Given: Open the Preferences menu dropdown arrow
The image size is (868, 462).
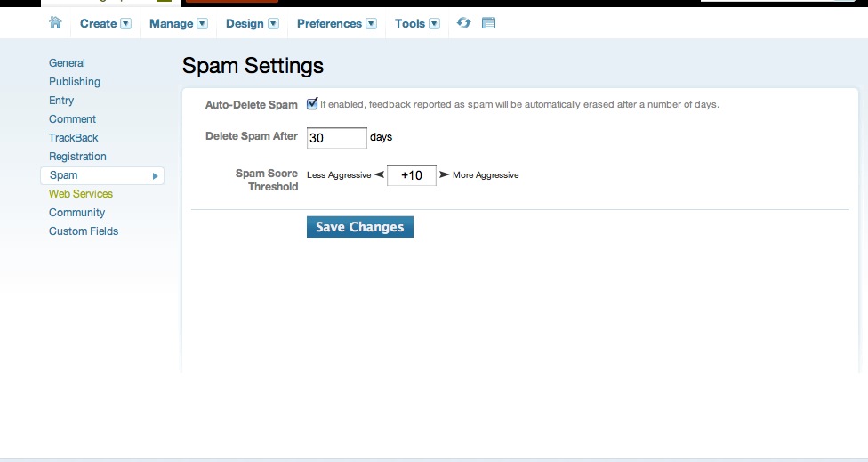Looking at the screenshot, I should tap(372, 23).
